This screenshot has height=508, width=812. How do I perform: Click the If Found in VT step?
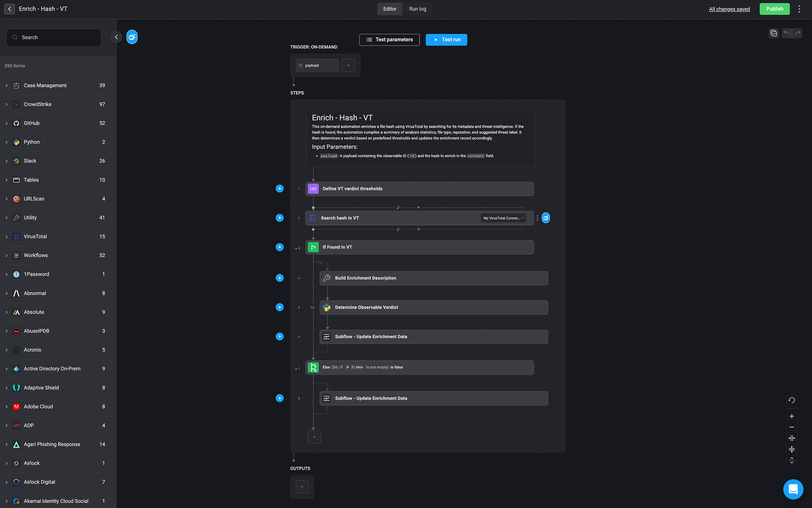point(419,247)
